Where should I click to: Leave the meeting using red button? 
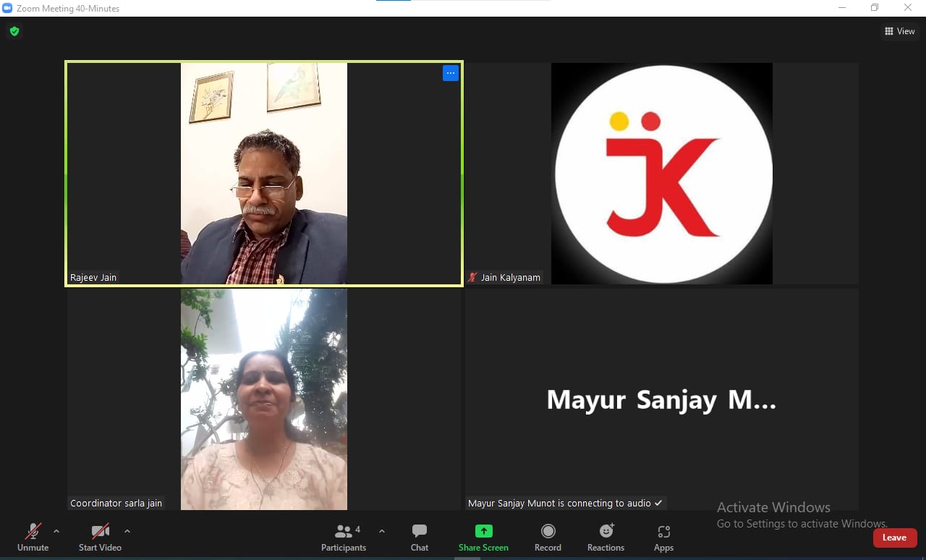[894, 538]
